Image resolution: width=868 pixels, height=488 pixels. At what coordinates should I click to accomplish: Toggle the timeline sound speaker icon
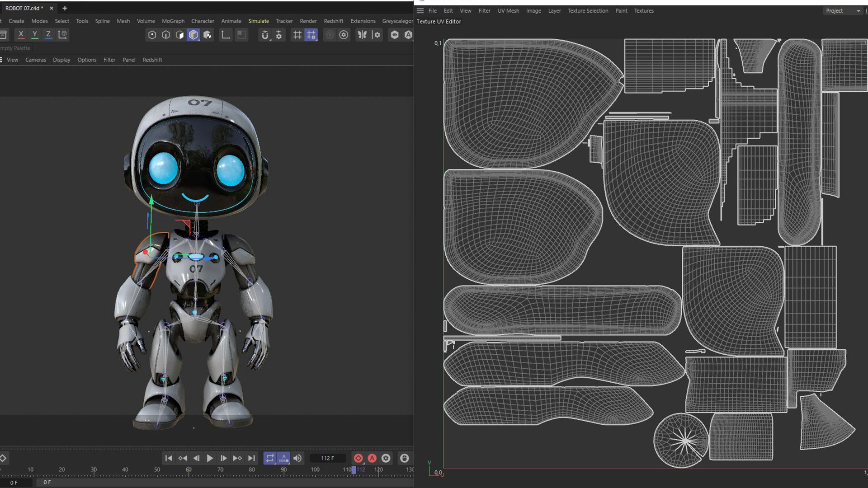[x=297, y=458]
